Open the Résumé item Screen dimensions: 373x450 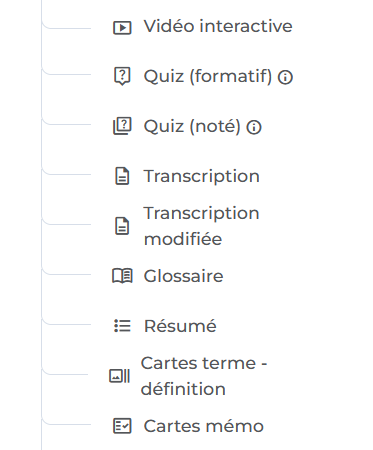point(180,326)
